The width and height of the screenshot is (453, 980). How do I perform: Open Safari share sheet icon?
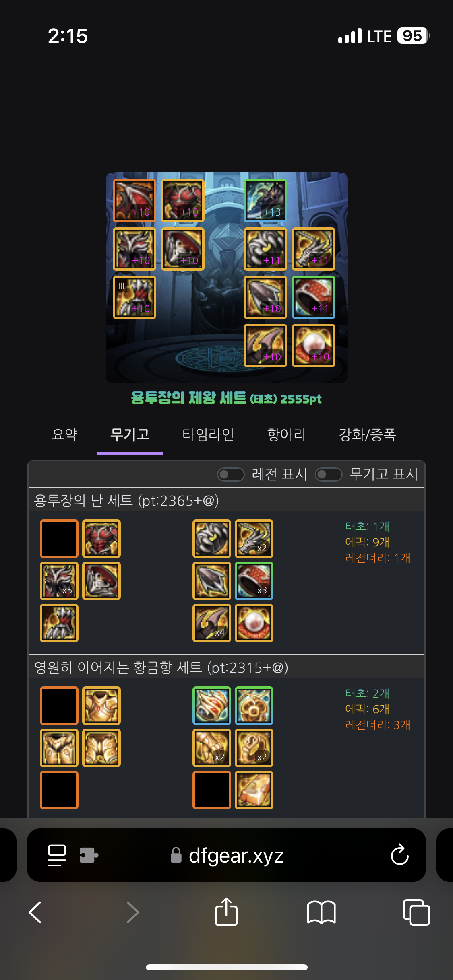[226, 912]
